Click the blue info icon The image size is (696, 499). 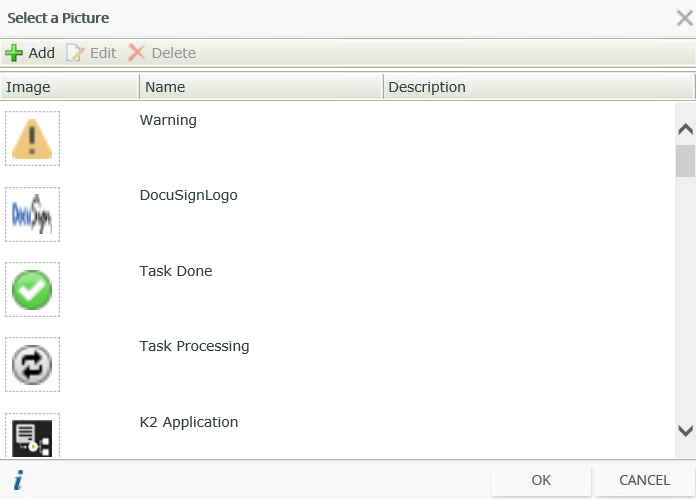point(18,480)
